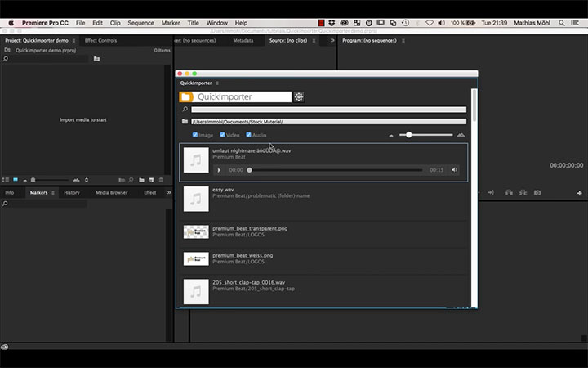Screen dimensions: 588x368
Task: Click the QuickImporter search magnifier icon
Action: point(185,110)
